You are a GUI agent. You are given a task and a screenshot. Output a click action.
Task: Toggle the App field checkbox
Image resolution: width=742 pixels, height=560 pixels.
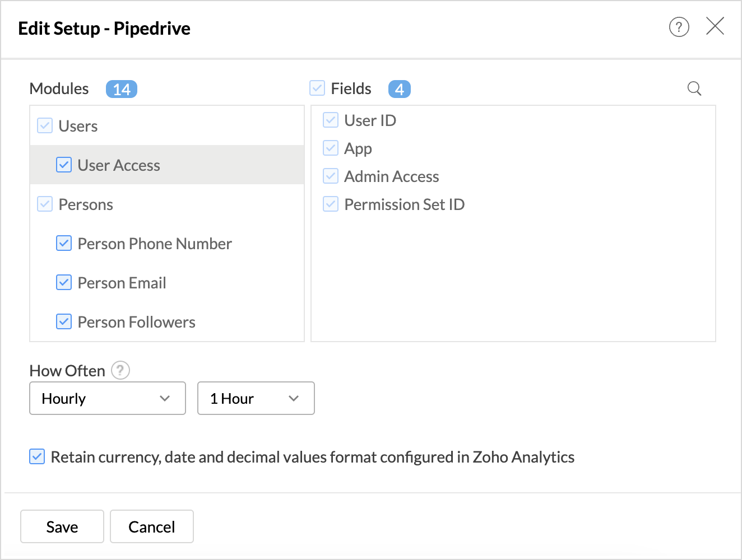331,148
